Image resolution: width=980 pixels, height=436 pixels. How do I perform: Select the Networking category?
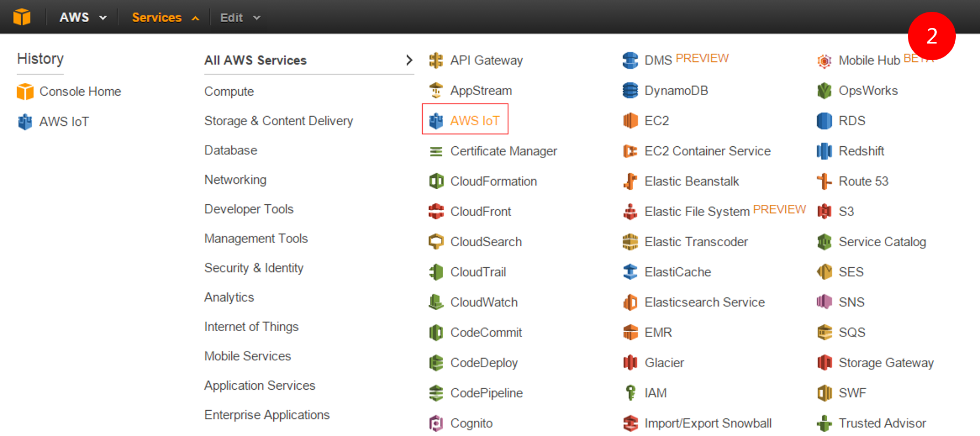tap(235, 180)
